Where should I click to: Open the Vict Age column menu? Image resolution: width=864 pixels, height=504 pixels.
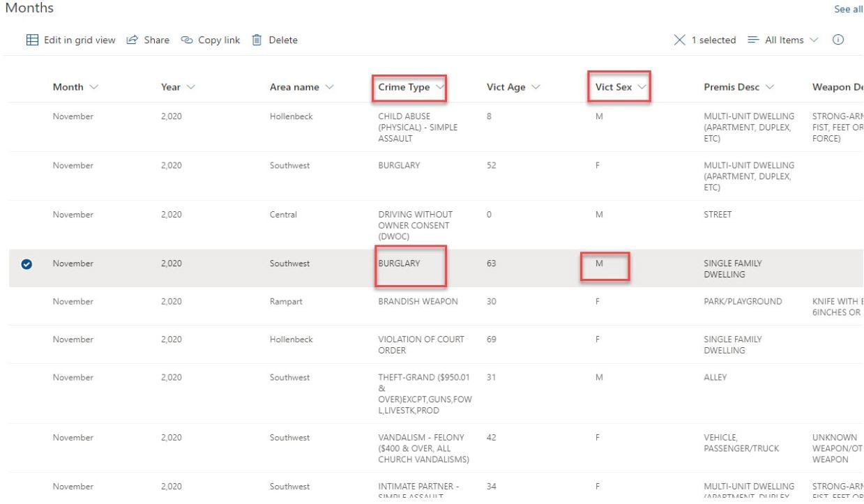coord(536,87)
